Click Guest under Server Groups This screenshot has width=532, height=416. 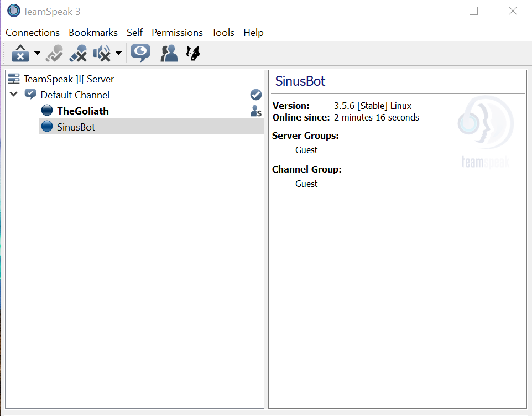306,150
